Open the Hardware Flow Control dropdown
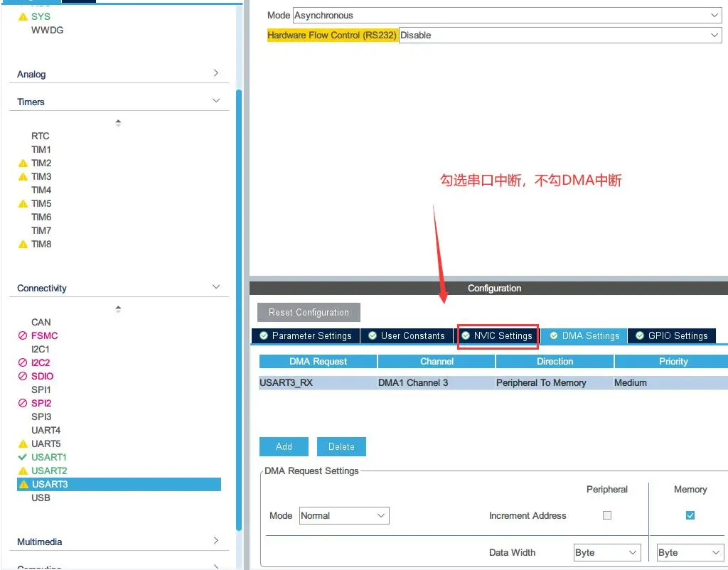The image size is (728, 570). 560,35
